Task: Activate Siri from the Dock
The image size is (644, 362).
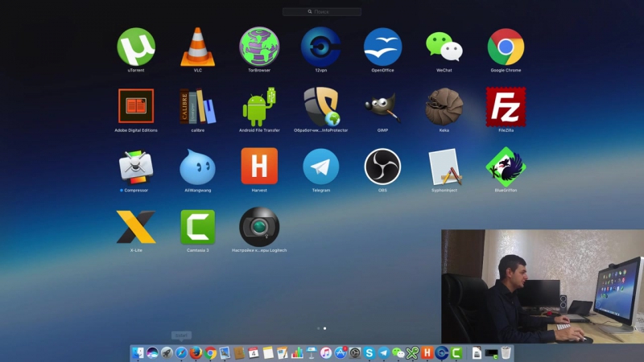Action: (x=152, y=353)
